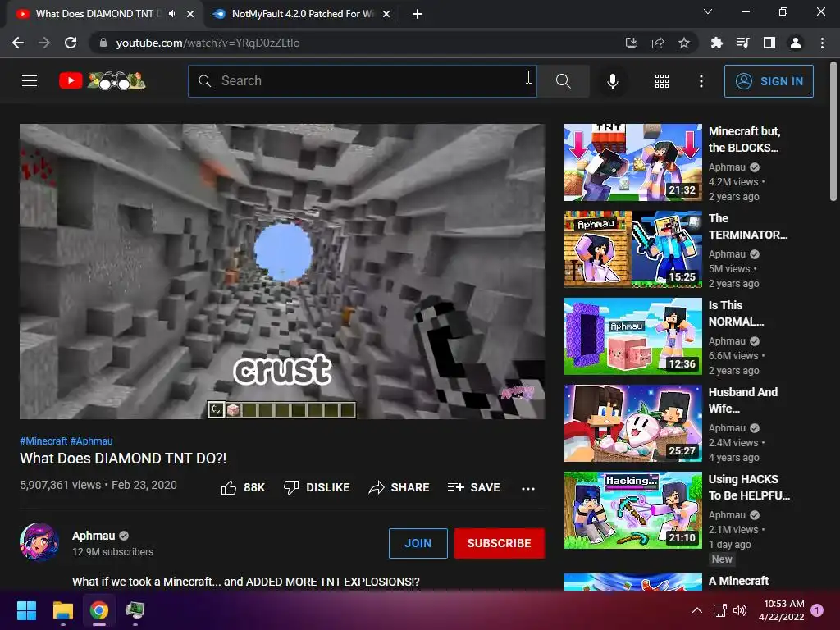Viewport: 840px width, 630px height.
Task: Show hidden tray icons chevron
Action: point(697,610)
